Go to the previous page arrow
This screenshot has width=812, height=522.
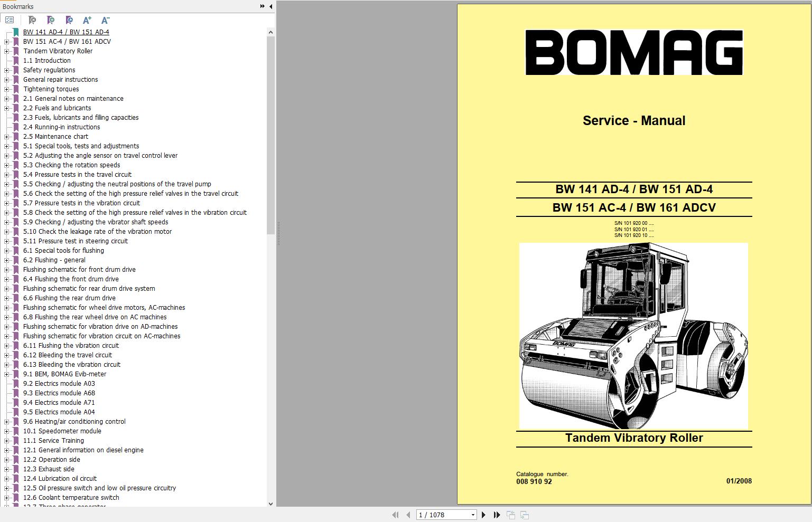408,515
